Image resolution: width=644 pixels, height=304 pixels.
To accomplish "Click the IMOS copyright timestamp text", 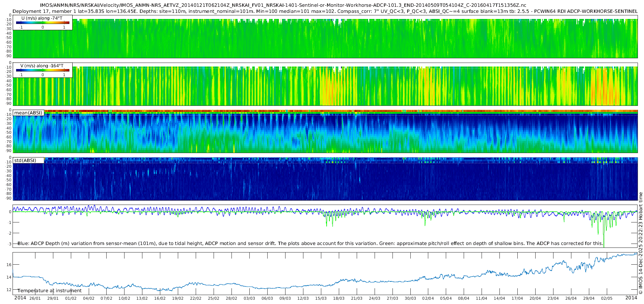I will [x=640, y=243].
